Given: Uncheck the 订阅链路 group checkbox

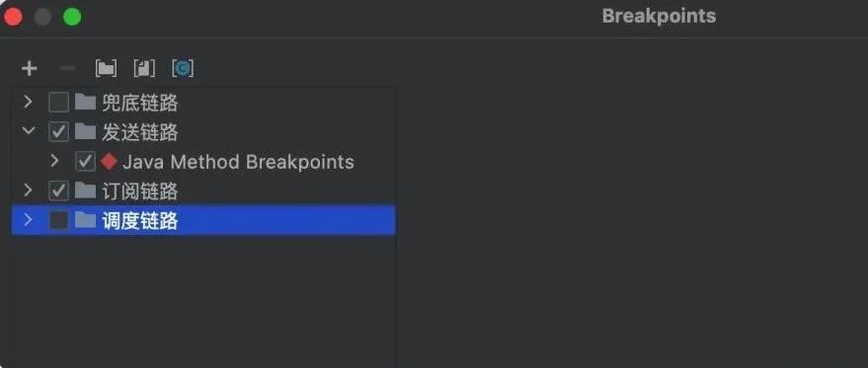Looking at the screenshot, I should click(x=58, y=191).
